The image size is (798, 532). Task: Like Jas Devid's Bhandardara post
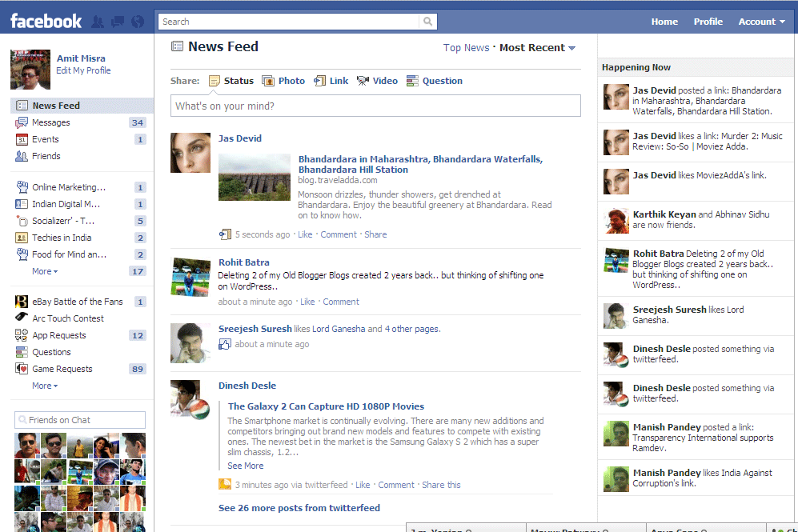pyautogui.click(x=305, y=234)
